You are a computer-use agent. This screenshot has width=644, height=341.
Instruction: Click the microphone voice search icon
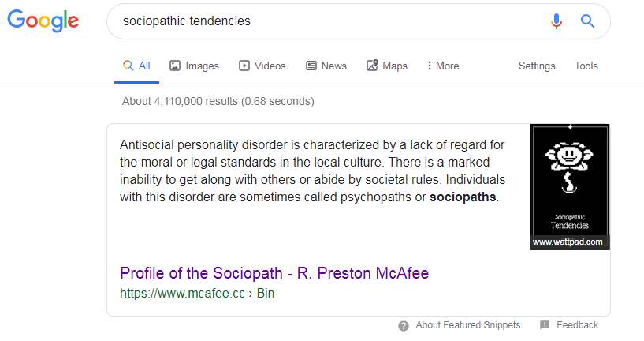(x=557, y=21)
